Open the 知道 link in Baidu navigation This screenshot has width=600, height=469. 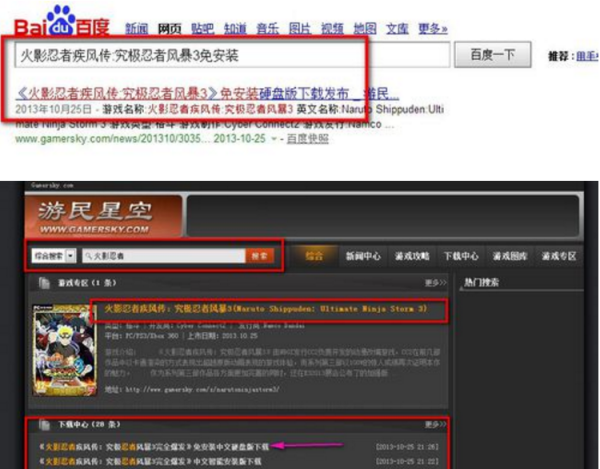click(235, 29)
